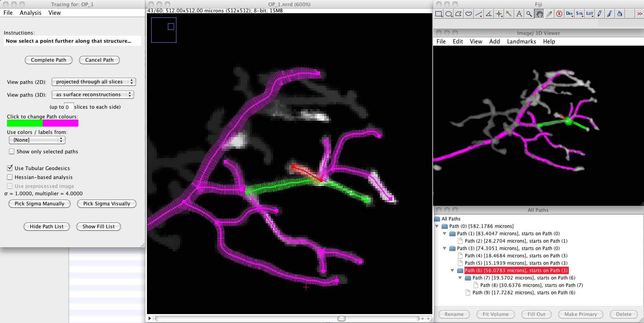Collapse Path (3) in the tree
The width and height of the screenshot is (644, 323).
(x=445, y=248)
